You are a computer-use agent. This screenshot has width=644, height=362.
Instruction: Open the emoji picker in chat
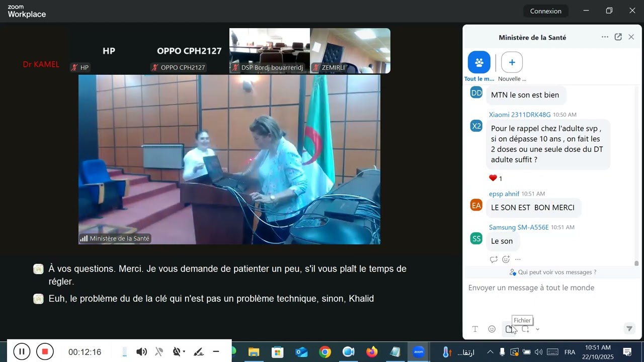tap(492, 329)
